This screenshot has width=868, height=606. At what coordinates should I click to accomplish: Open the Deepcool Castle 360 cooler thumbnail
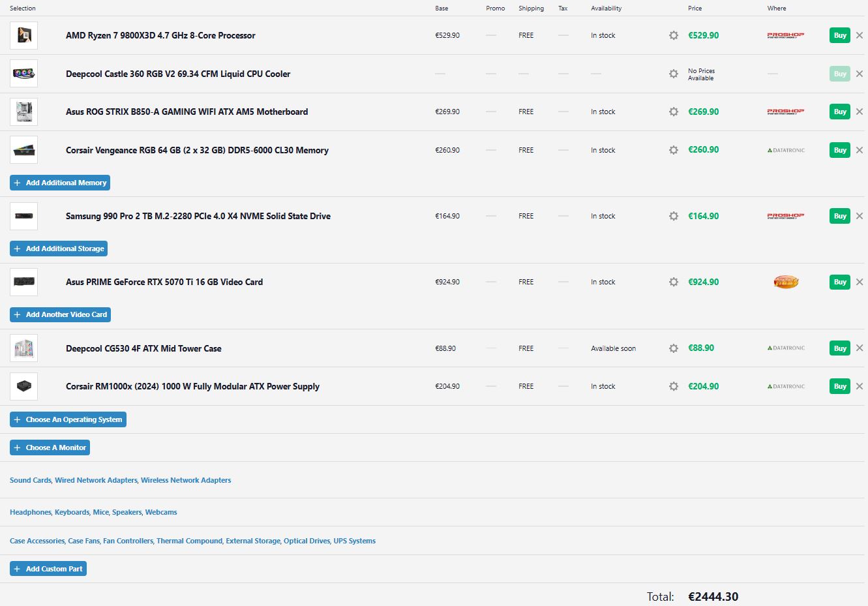click(23, 74)
